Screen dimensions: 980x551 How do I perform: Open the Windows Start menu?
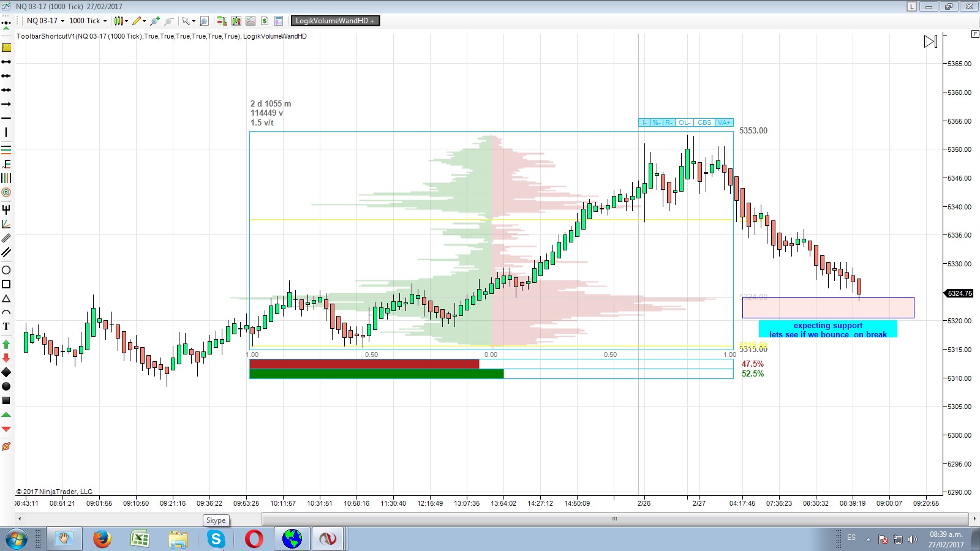[x=16, y=539]
